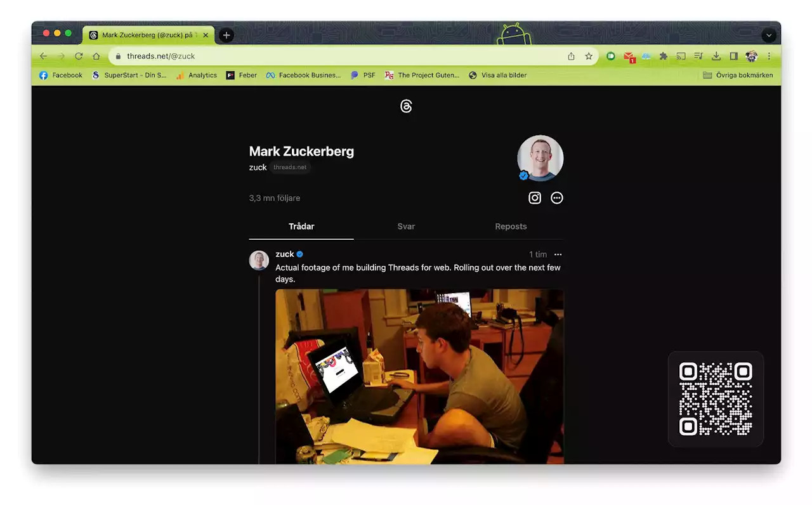812x505 pixels.
Task: Open a new tab with plus button
Action: coord(226,36)
